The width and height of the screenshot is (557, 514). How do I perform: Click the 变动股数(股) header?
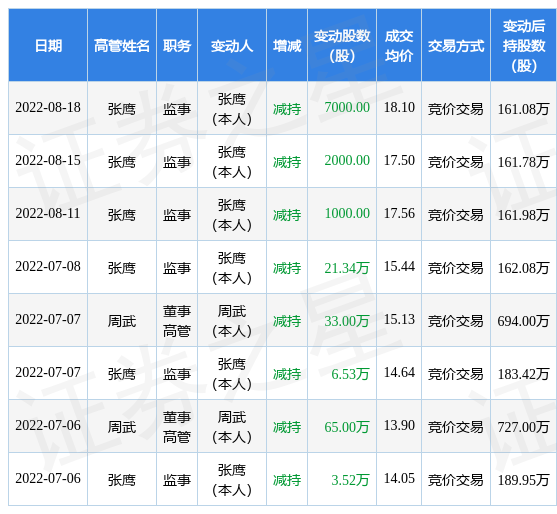pos(342,46)
